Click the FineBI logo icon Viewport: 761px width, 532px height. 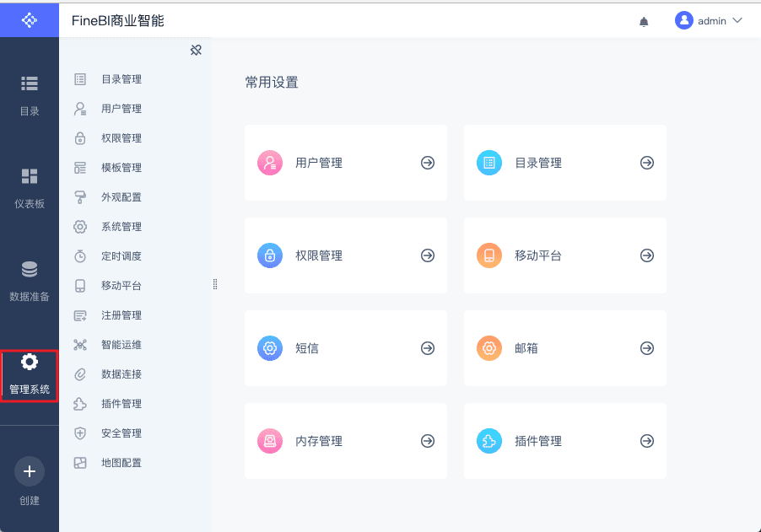[x=29, y=19]
